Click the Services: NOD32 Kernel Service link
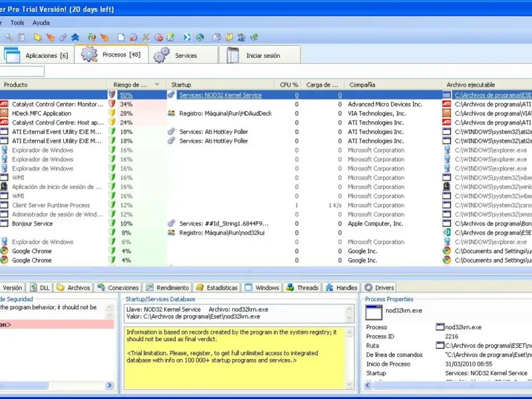Image resolution: width=532 pixels, height=399 pixels. pos(221,95)
